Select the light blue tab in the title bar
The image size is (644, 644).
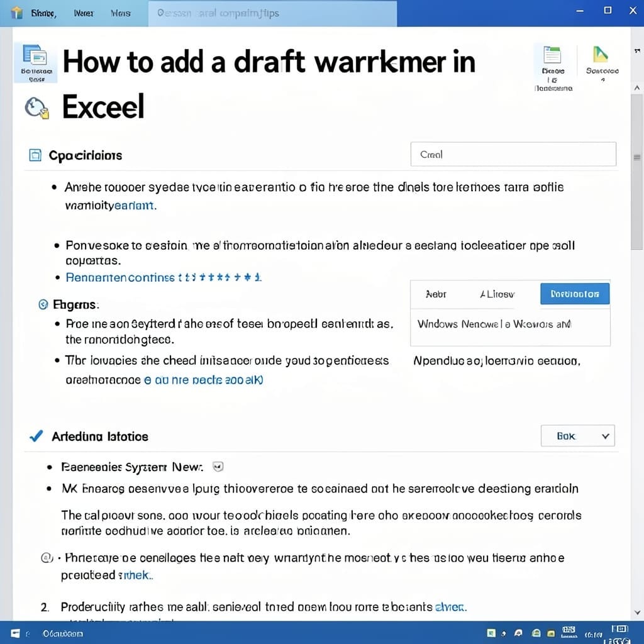[272, 13]
